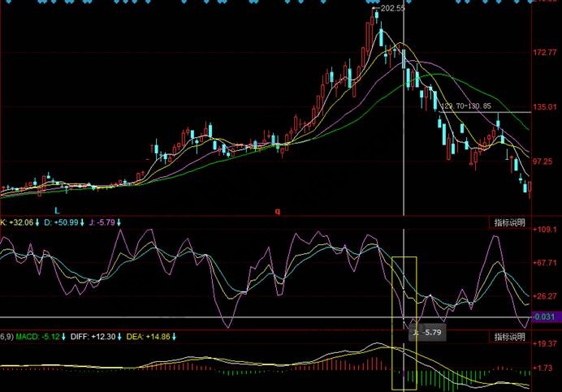Click the down arrow beside DEA +14.86
562x392 pixels.
pos(173,336)
